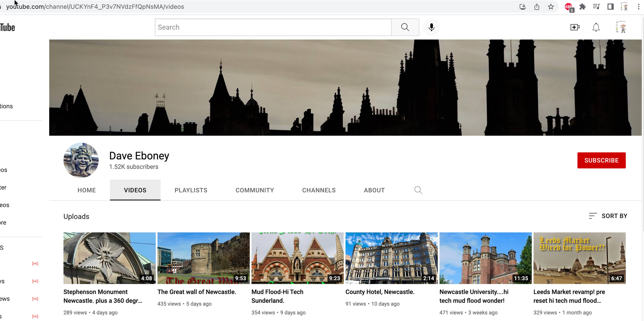Open the Create video icon
Screen dimensions: 644x321
tap(575, 27)
